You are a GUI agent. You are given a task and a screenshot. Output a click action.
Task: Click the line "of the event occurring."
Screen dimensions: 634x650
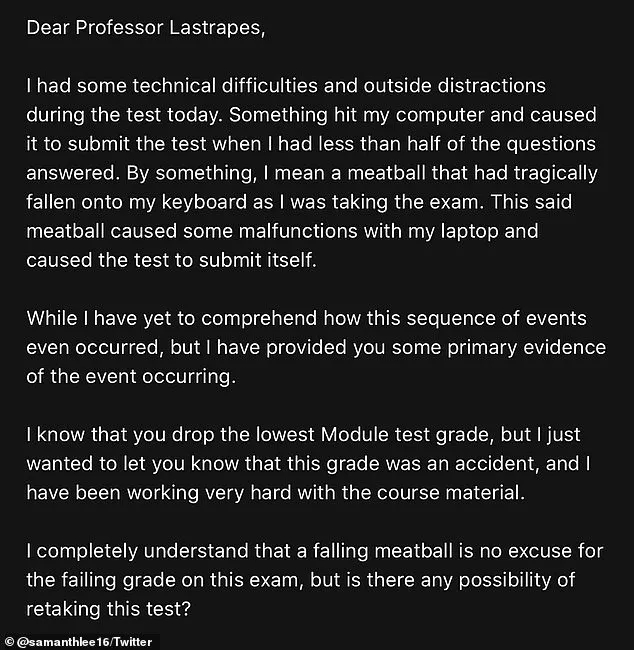[131, 377]
